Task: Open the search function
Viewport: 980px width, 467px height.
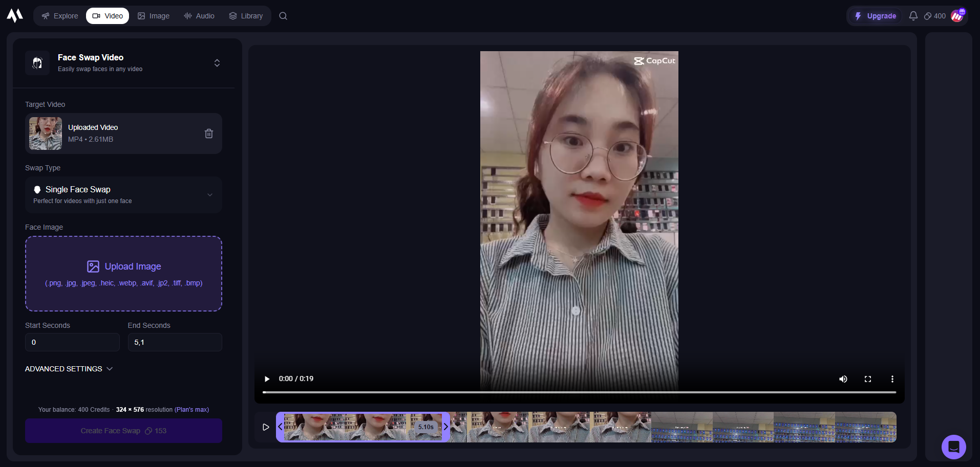Action: tap(283, 16)
